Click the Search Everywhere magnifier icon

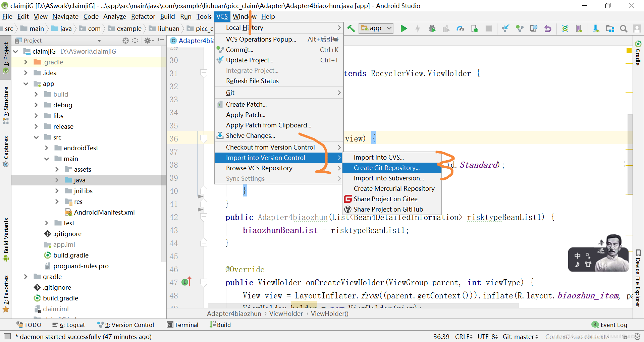point(624,28)
